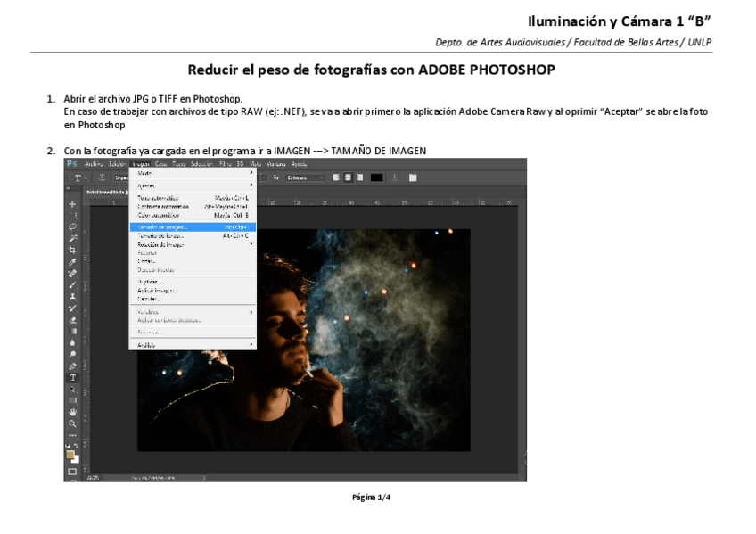Toggle left text alignment

337,177
